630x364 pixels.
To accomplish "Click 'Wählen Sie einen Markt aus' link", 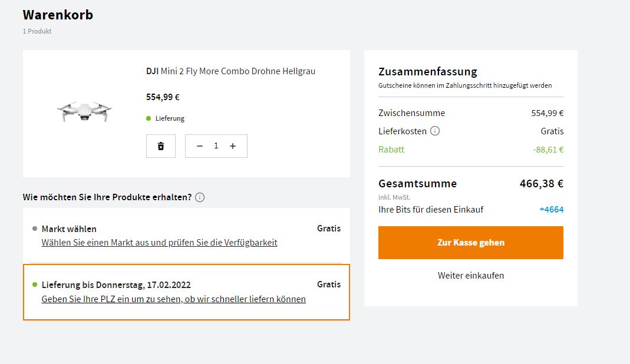I will tap(159, 243).
